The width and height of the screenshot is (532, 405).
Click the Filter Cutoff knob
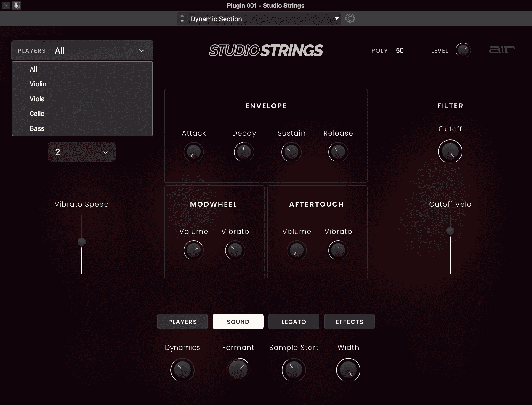pos(450,151)
